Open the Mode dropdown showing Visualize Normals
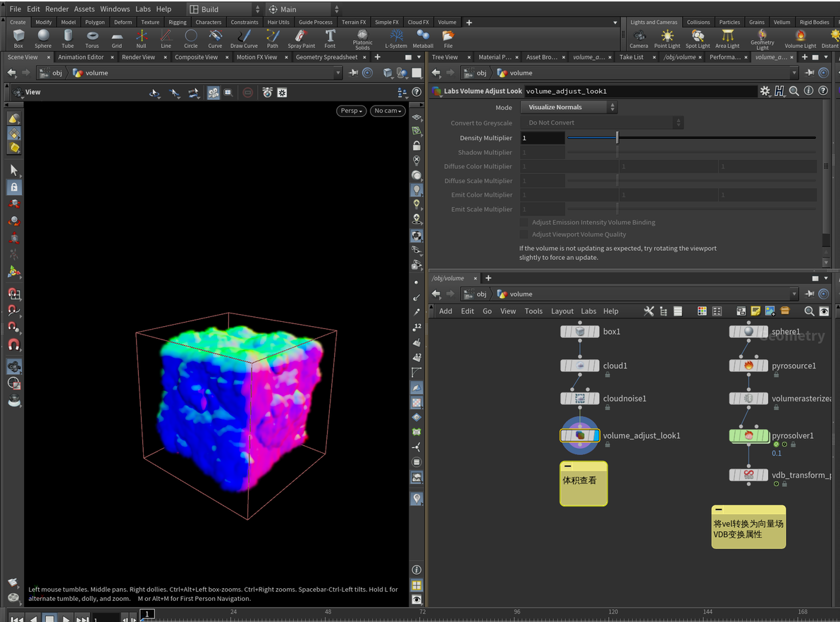The image size is (840, 622). coord(568,107)
